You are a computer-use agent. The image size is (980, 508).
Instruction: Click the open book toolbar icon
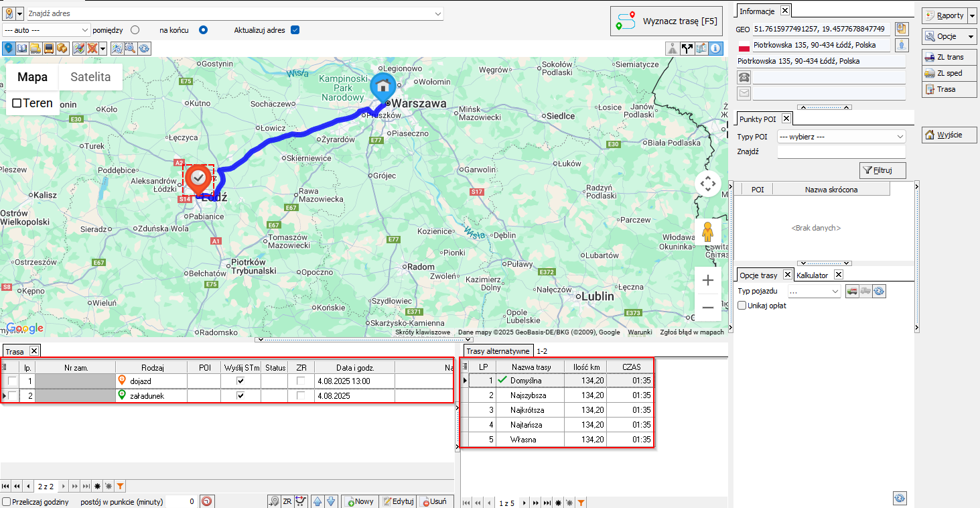click(x=21, y=48)
